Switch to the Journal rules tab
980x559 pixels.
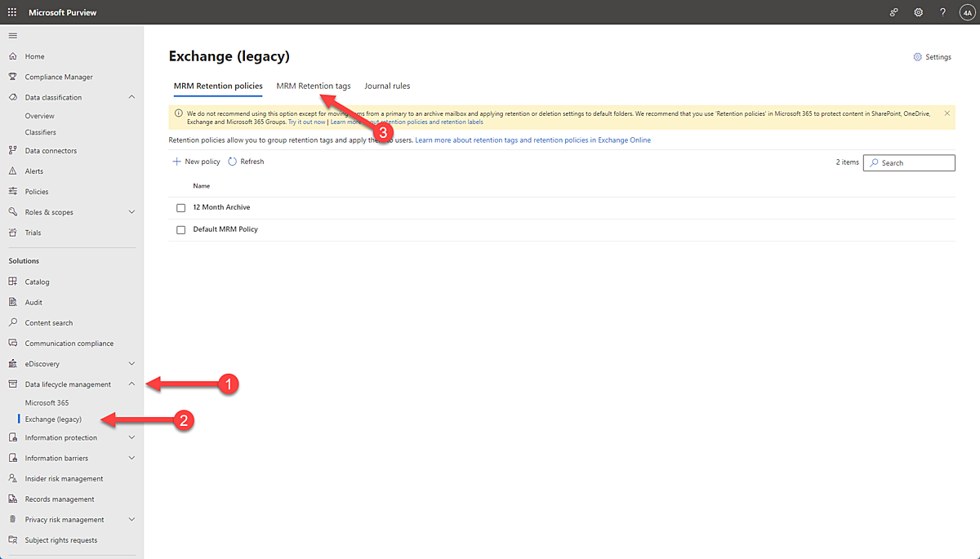[x=387, y=86]
